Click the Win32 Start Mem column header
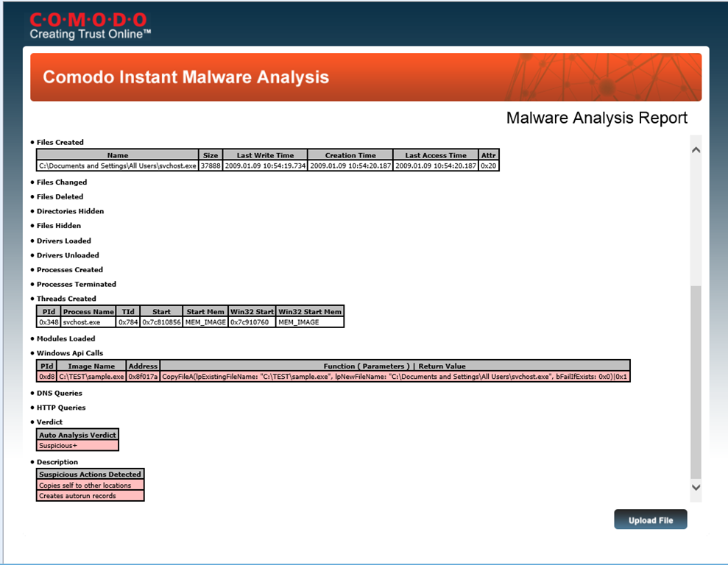728x565 pixels. click(310, 311)
